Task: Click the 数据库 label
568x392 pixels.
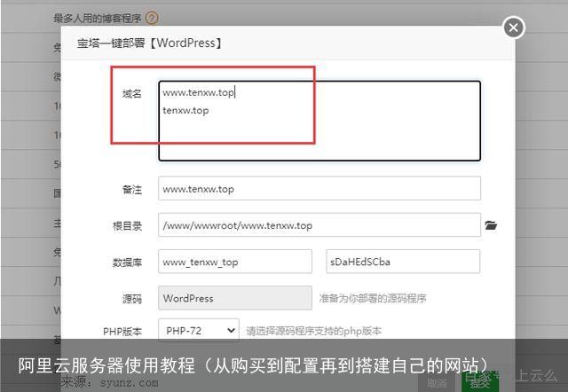Action: (127, 262)
